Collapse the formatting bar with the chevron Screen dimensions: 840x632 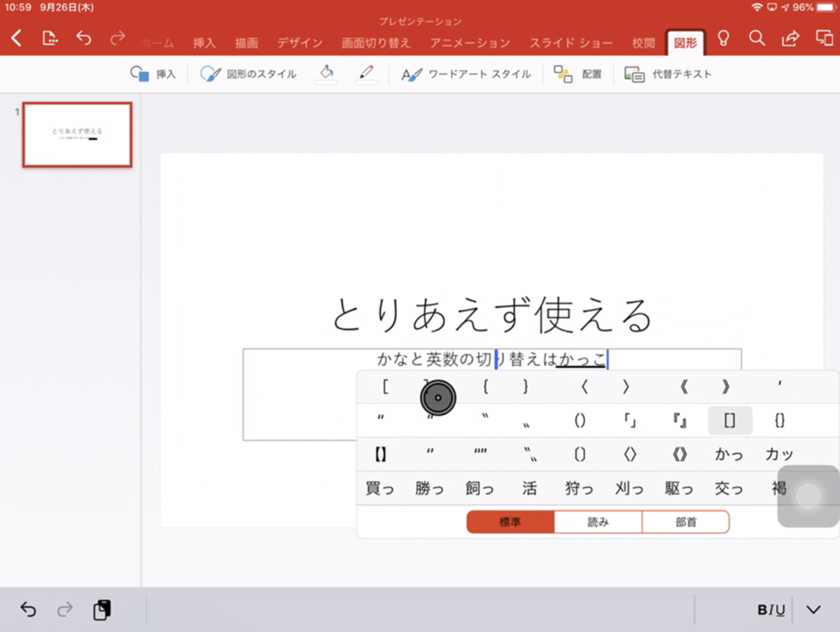point(814,610)
